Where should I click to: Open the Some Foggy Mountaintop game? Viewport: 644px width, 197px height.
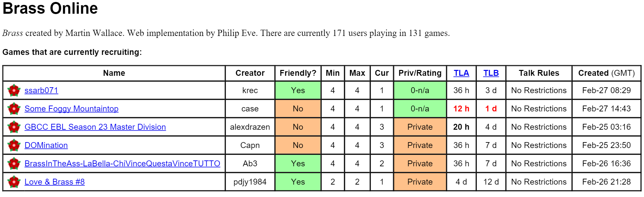(71, 109)
